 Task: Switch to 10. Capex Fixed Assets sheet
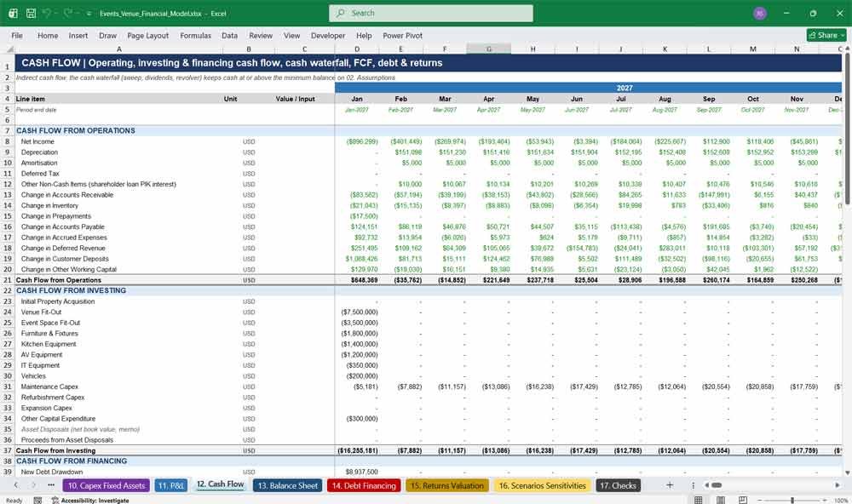click(x=106, y=485)
